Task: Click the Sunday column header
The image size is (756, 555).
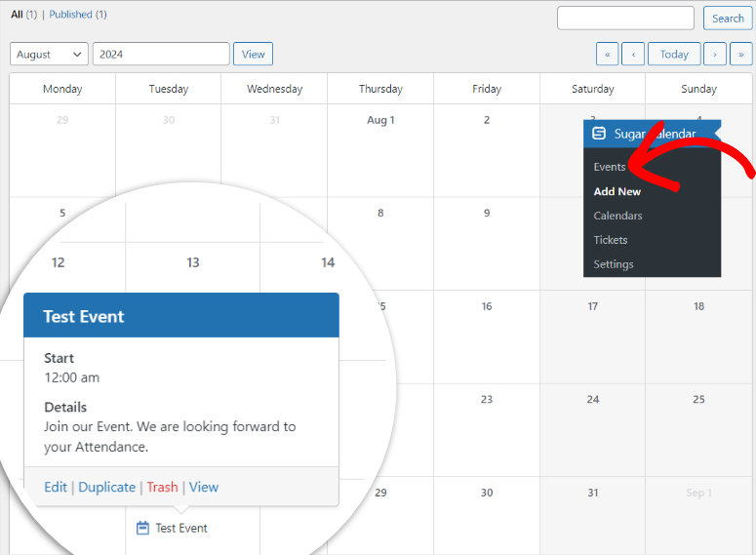Action: click(698, 89)
